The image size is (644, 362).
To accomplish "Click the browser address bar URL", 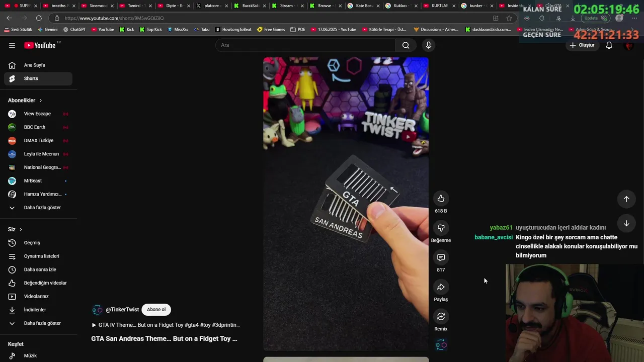I will [x=114, y=18].
